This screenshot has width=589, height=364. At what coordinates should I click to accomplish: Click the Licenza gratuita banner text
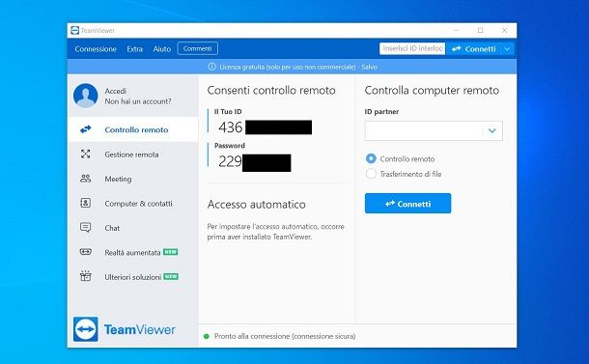(298, 67)
